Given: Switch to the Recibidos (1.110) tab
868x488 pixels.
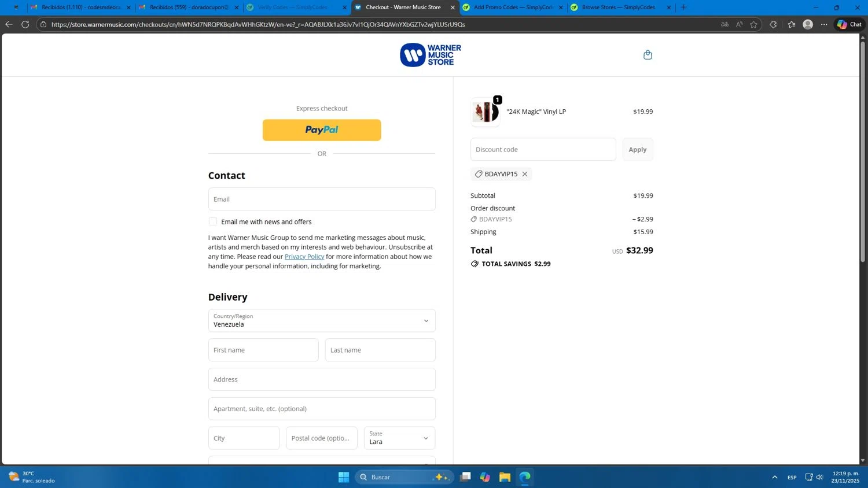Looking at the screenshot, I should [80, 8].
